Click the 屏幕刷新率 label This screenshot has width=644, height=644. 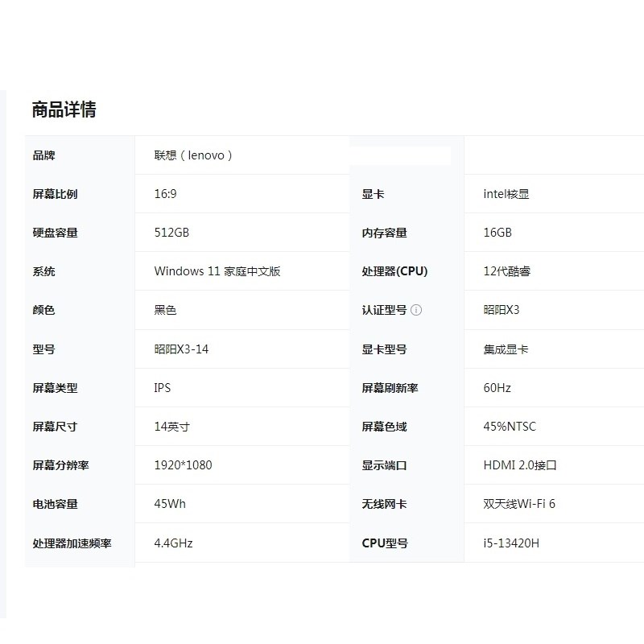click(390, 388)
